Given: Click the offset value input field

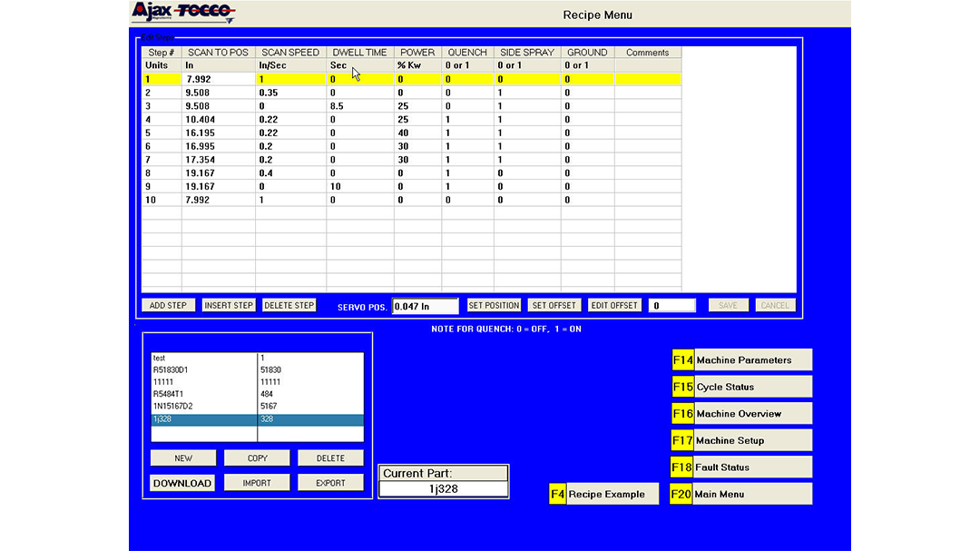Looking at the screenshot, I should pyautogui.click(x=672, y=306).
